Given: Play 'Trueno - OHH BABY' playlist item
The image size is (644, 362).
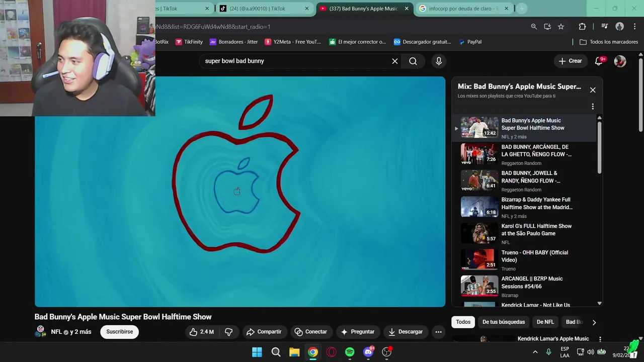Looking at the screenshot, I should (x=523, y=260).
